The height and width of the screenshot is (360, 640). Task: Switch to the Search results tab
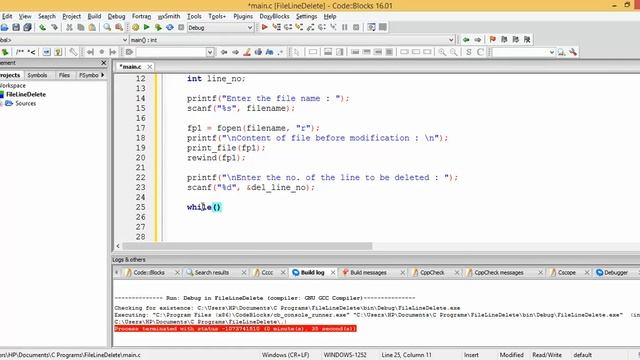point(211,272)
